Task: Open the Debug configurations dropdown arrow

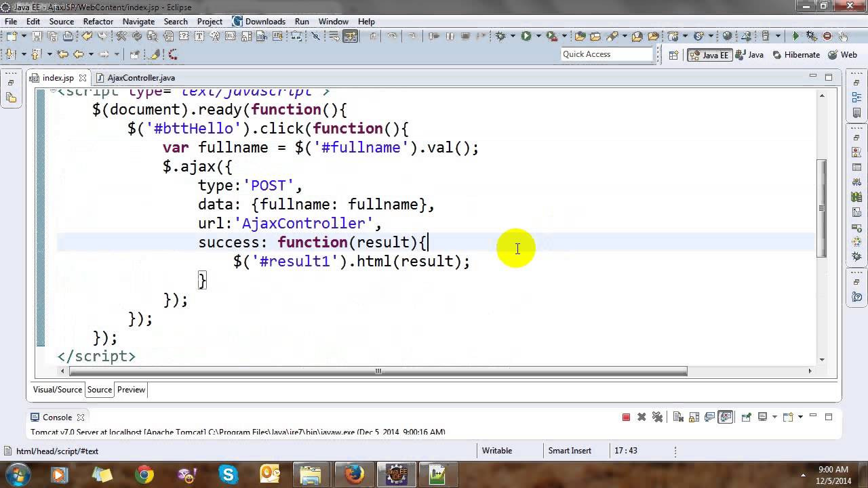Action: point(513,36)
